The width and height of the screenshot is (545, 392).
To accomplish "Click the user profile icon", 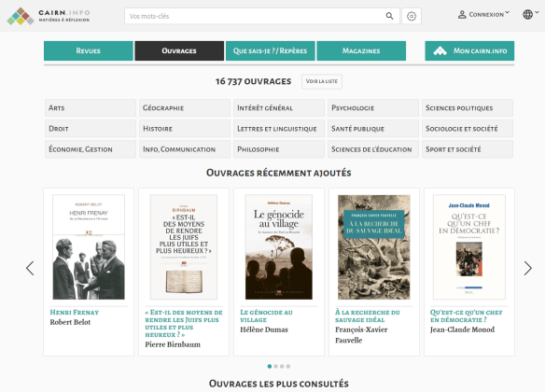I will [462, 15].
